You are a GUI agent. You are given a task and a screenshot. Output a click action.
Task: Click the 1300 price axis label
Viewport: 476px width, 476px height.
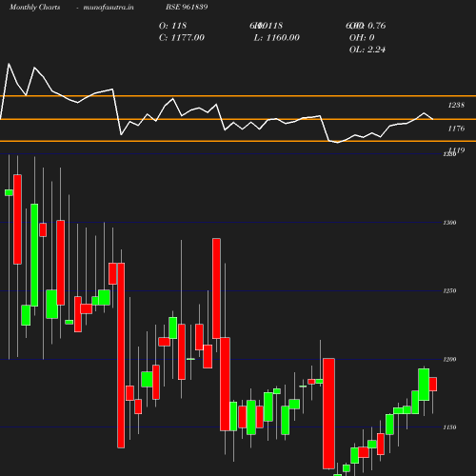449,223
